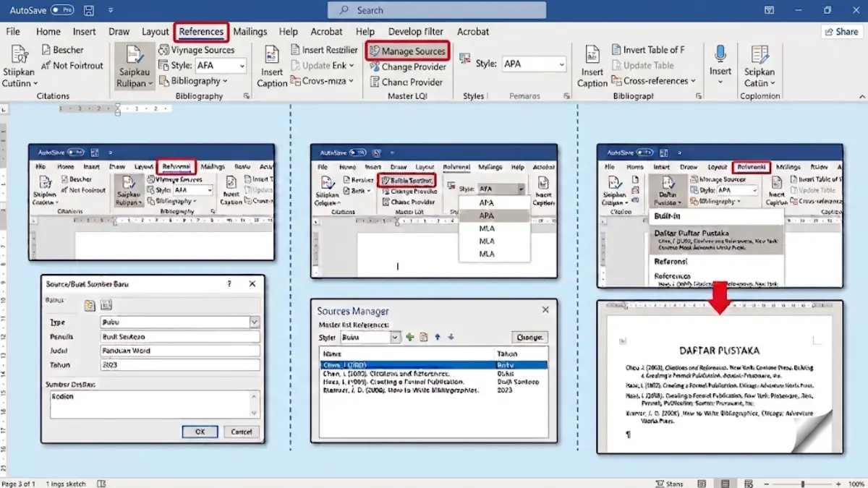Toggle the AutoSave switch in main title bar
This screenshot has width=868, height=488.
62,11
